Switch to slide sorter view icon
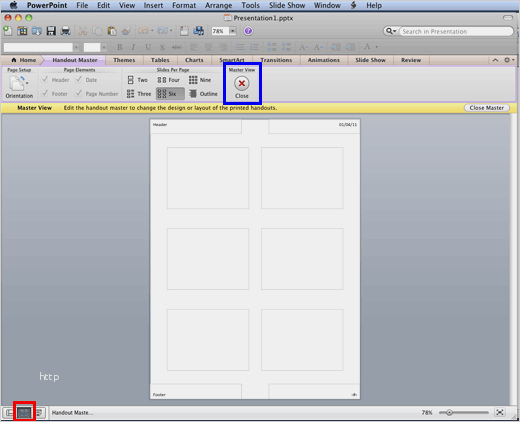520x422 pixels. click(24, 413)
